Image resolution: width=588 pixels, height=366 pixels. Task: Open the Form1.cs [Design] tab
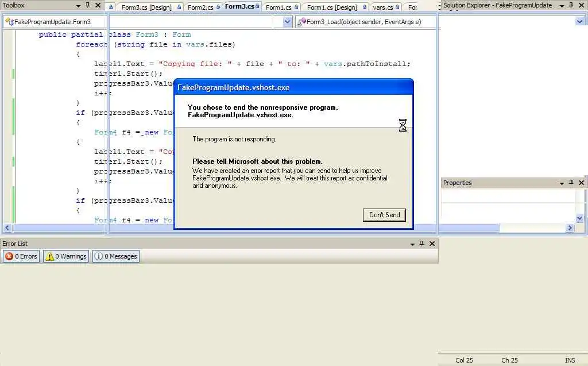[332, 7]
